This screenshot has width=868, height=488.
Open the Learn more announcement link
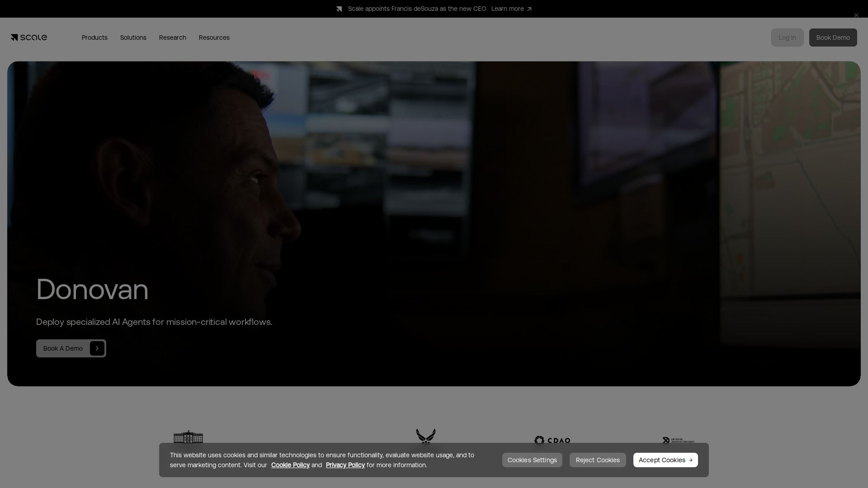[511, 9]
